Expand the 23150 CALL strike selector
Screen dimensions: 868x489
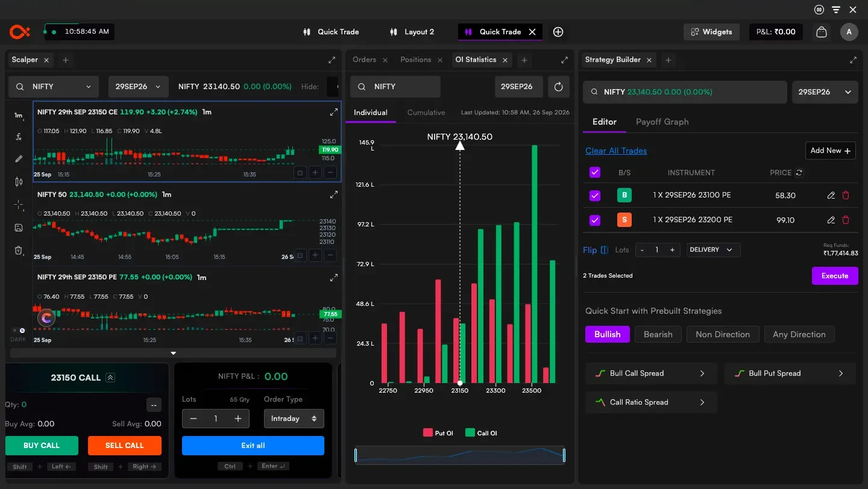[110, 378]
